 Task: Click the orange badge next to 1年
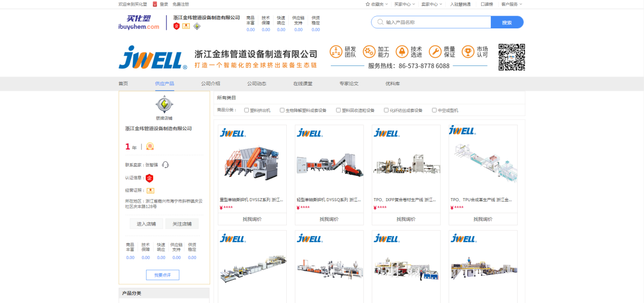click(150, 146)
